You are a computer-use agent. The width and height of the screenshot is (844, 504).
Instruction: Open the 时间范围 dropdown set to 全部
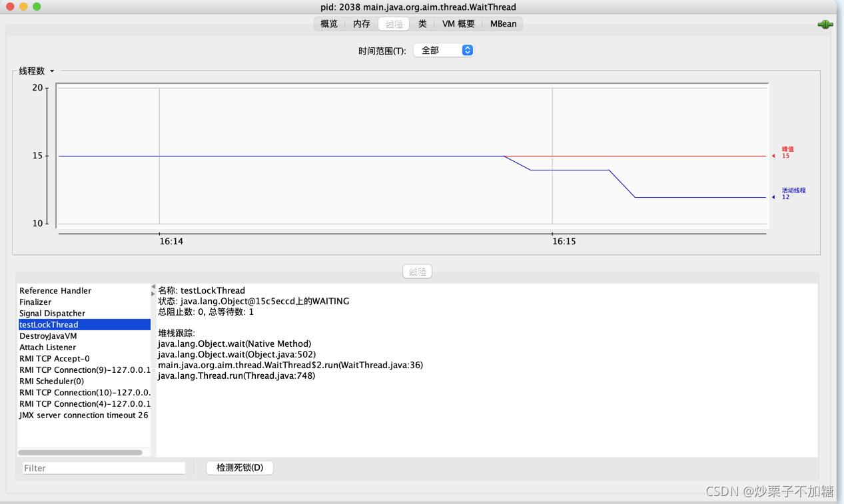(x=444, y=51)
